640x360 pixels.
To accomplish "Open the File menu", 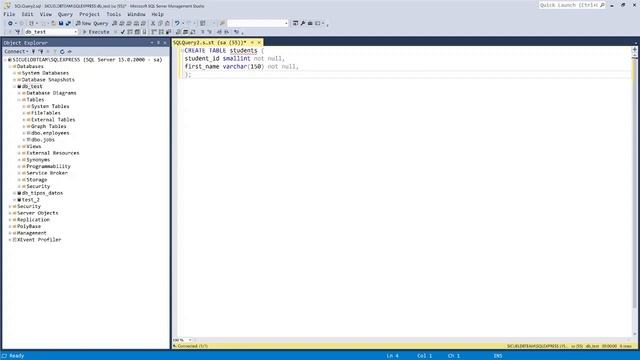I will click(x=9, y=14).
